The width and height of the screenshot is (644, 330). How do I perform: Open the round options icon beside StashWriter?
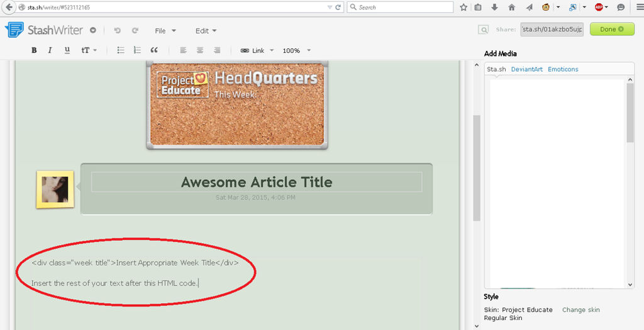[93, 30]
